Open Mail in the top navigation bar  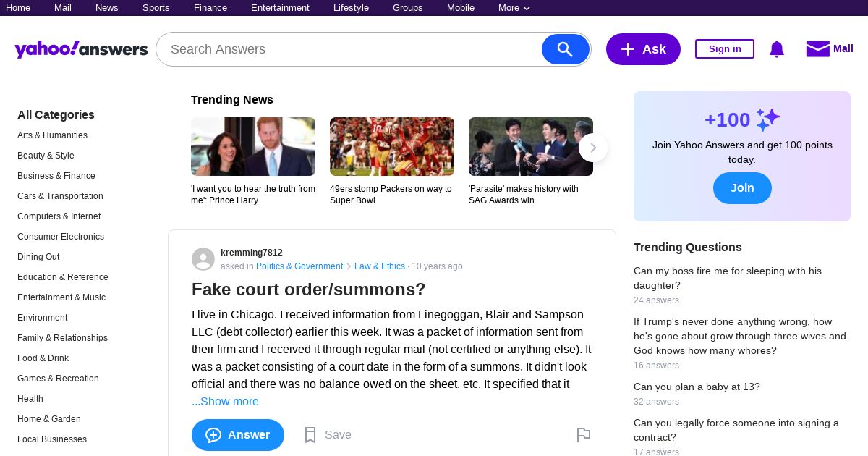(x=63, y=8)
